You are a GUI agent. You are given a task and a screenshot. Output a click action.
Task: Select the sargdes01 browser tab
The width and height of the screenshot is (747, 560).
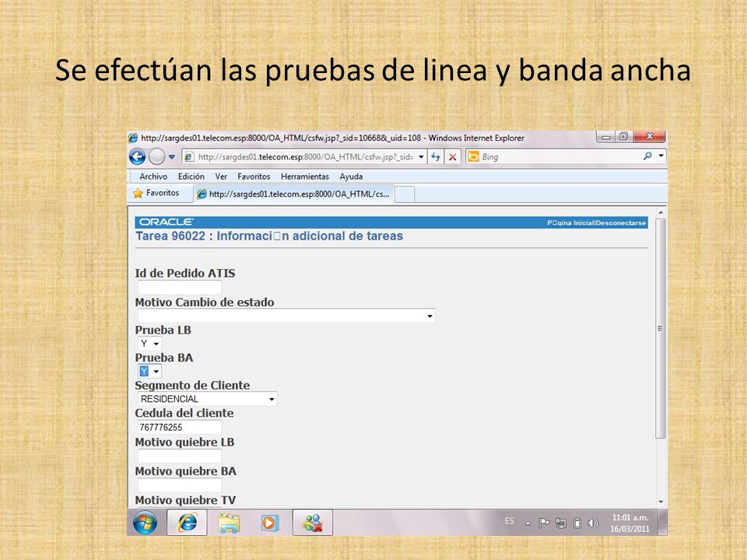point(294,194)
